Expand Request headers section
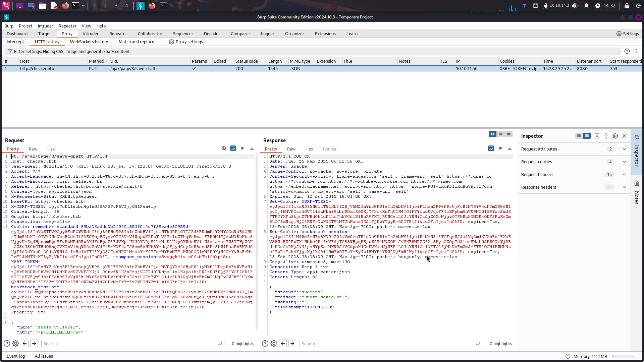 point(624,175)
